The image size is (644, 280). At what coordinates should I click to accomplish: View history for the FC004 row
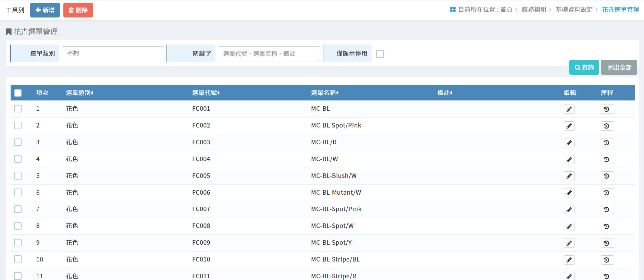pos(607,160)
